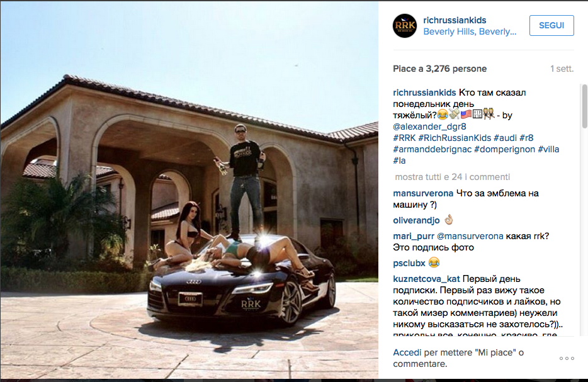Image resolution: width=588 pixels, height=382 pixels.
Task: Follow the account with the SEGUI button
Action: (551, 26)
